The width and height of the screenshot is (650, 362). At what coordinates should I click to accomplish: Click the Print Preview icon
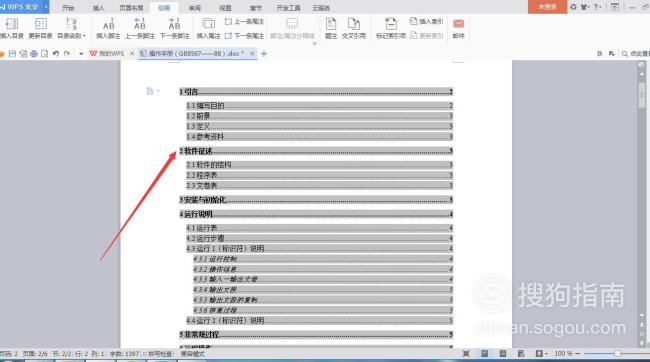coord(44,53)
